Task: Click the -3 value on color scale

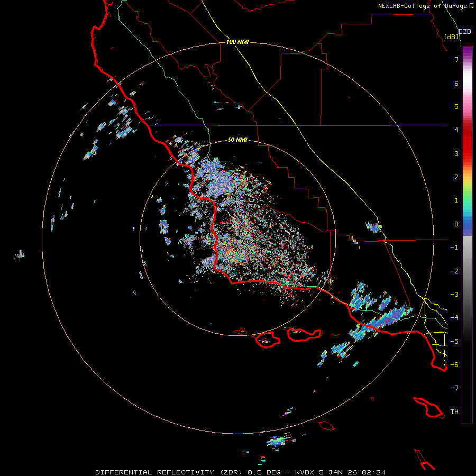Action: click(454, 295)
